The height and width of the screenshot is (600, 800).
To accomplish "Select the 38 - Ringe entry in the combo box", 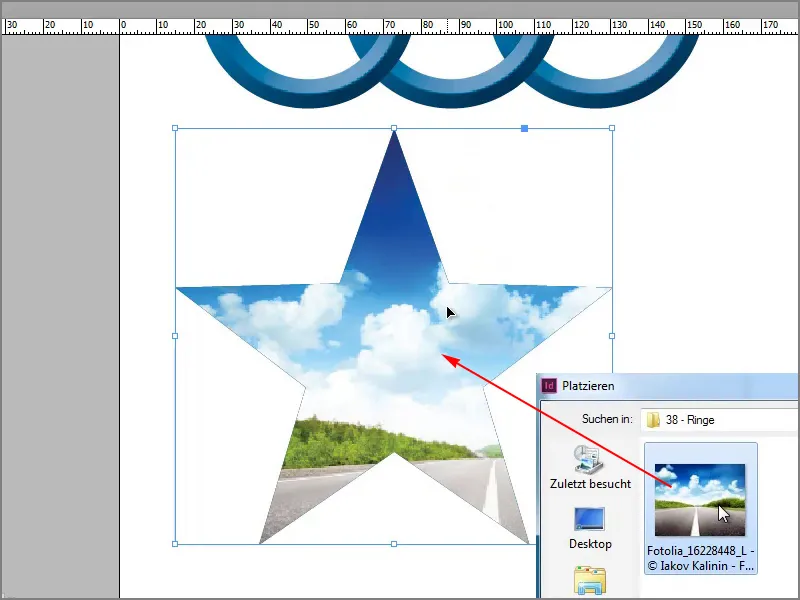I will click(690, 419).
